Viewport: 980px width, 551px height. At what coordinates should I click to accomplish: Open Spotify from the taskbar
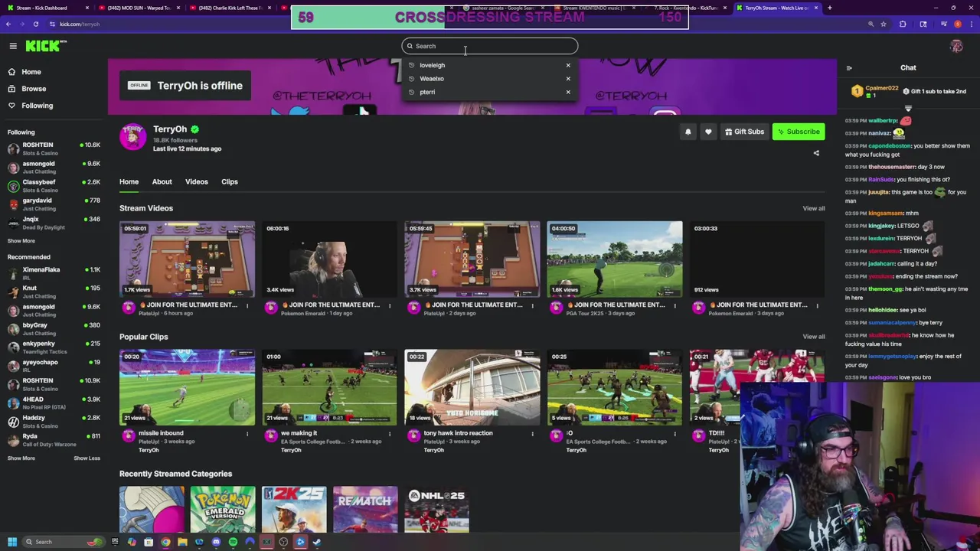(x=233, y=542)
